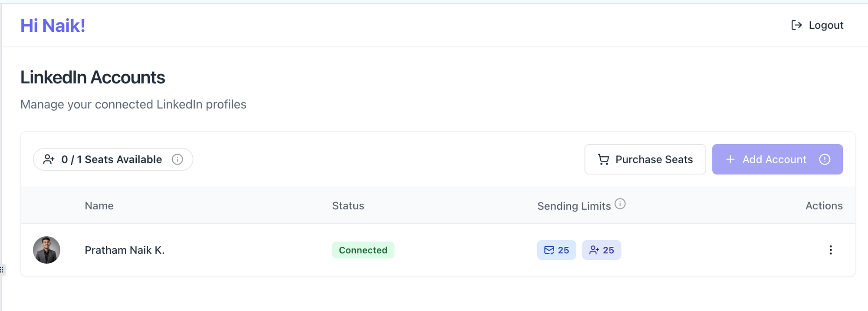Click the plus icon on Add Account

(x=730, y=159)
